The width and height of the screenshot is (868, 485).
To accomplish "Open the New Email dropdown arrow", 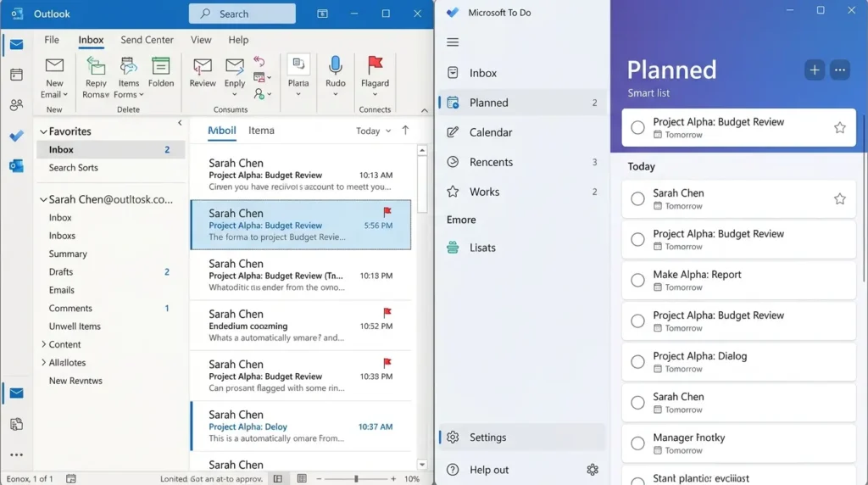I will pos(65,95).
